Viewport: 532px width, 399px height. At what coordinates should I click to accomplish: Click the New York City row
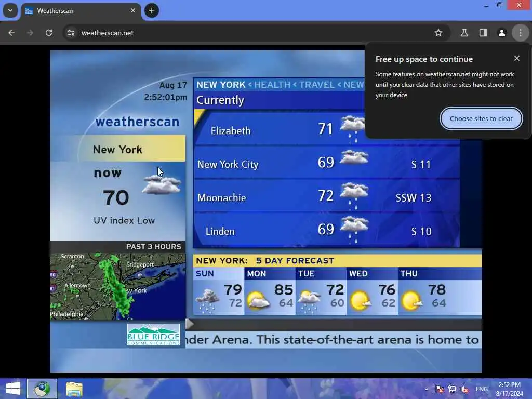pos(326,163)
